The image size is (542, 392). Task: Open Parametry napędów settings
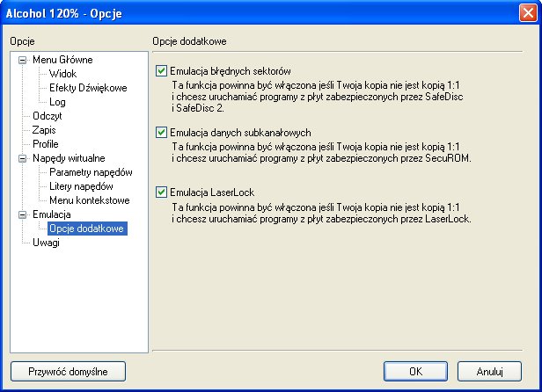pyautogui.click(x=91, y=172)
